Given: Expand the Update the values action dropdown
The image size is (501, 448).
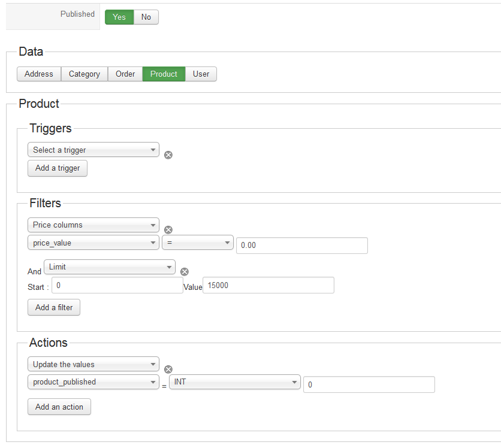Looking at the screenshot, I should (93, 364).
